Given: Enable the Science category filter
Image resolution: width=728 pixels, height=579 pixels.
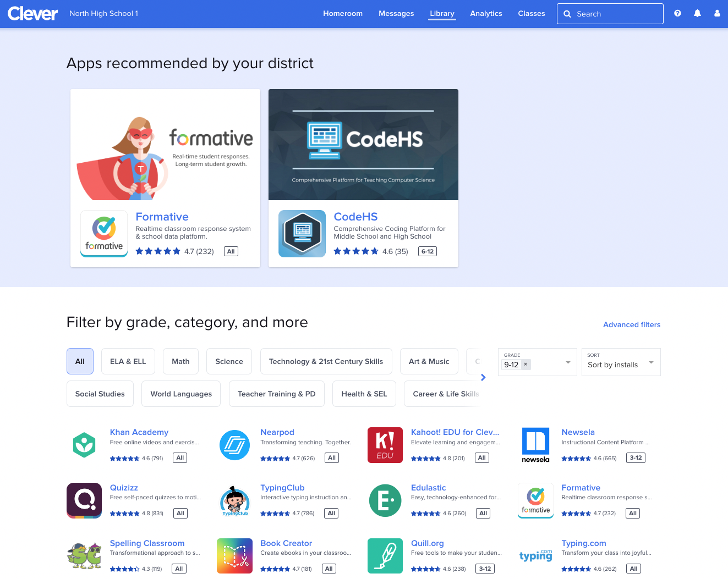Looking at the screenshot, I should click(x=229, y=361).
